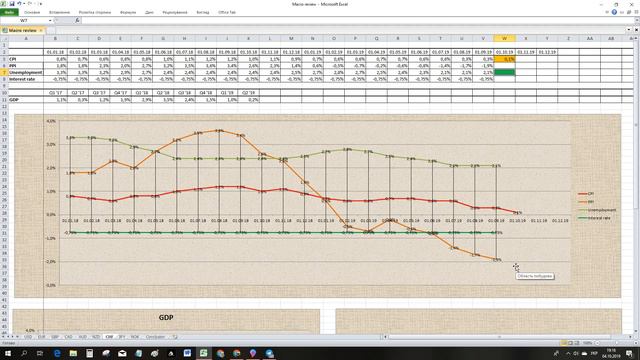This screenshot has width=640, height=360.
Task: Show hidden system tray icons
Action: tap(568, 353)
